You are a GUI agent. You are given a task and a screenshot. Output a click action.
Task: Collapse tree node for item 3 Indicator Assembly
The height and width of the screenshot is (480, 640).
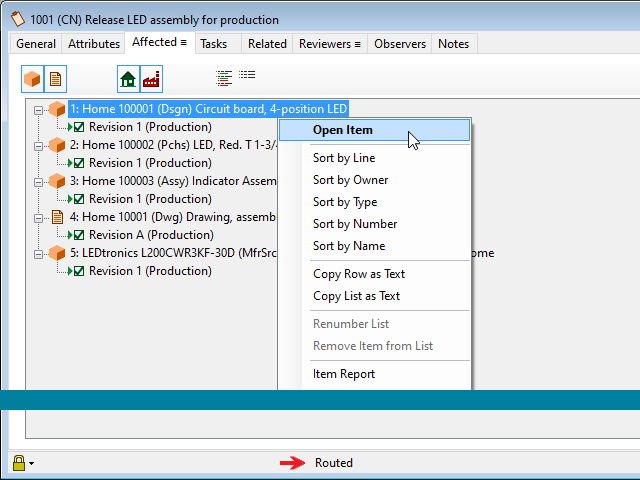click(x=39, y=181)
